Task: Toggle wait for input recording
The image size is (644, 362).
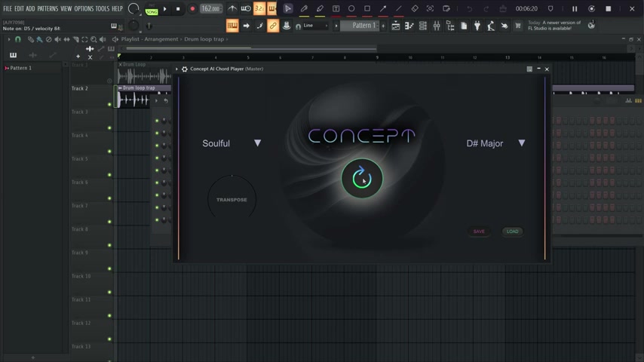Action: 246,8
